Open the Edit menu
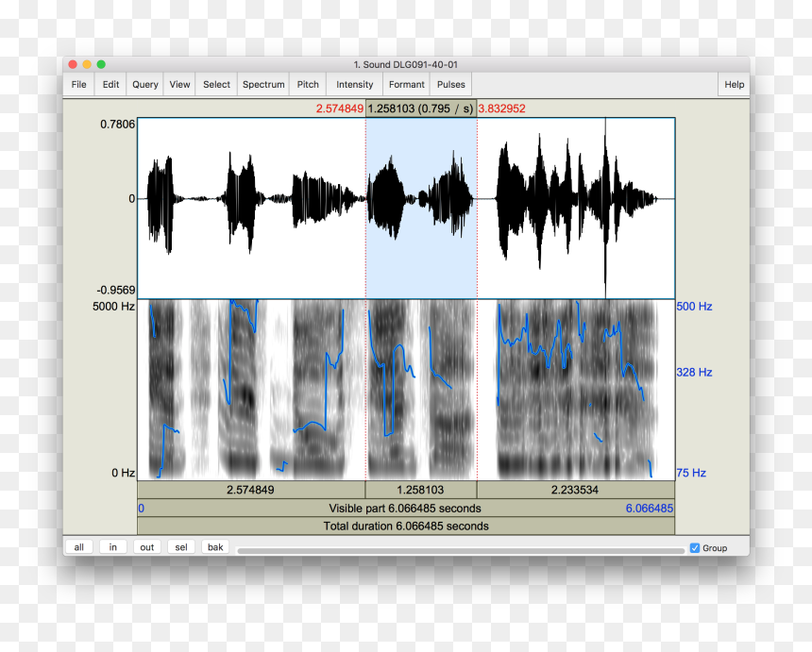The width and height of the screenshot is (812, 652). [110, 84]
